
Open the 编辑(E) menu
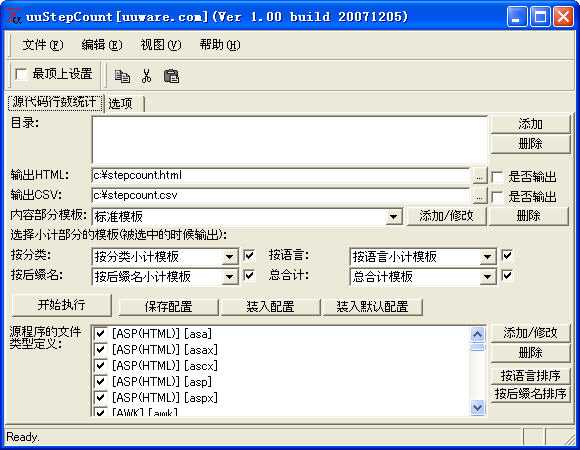(102, 45)
